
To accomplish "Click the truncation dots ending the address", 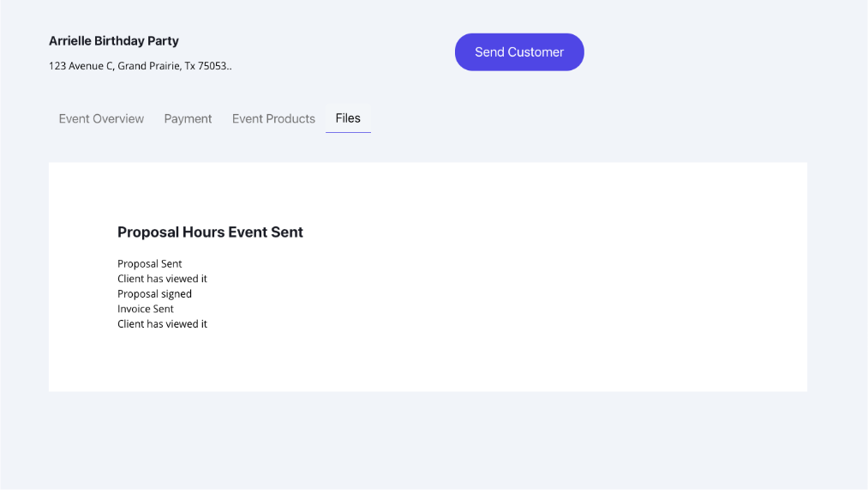I will pyautogui.click(x=229, y=67).
